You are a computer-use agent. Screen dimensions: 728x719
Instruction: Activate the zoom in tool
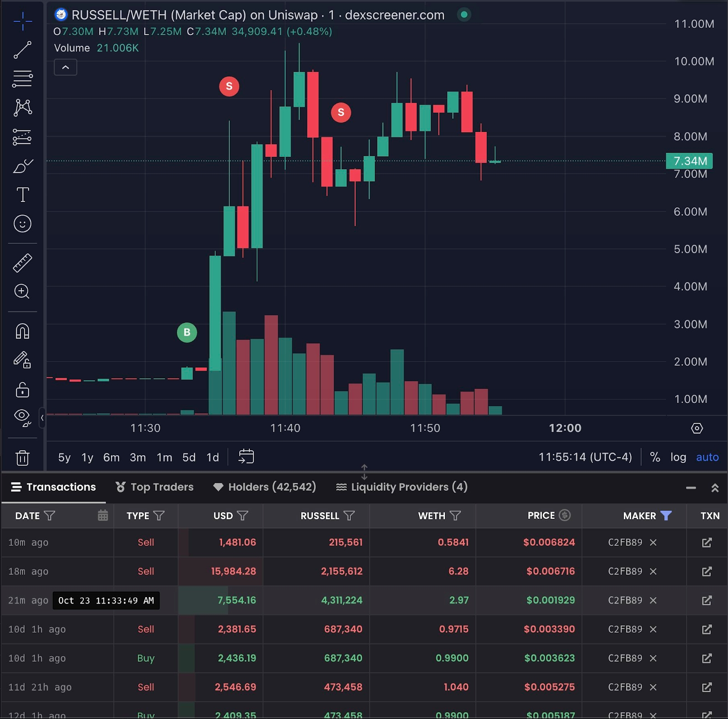22,292
